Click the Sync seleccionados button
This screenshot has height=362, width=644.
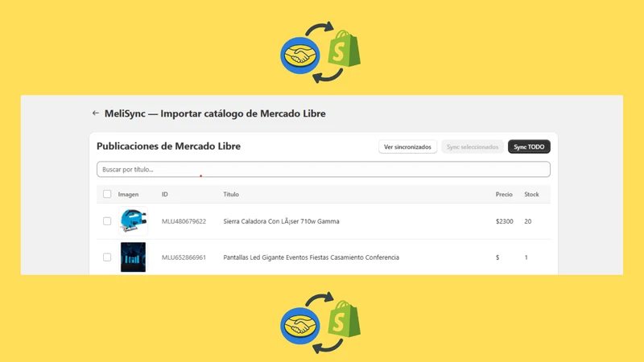tap(473, 147)
